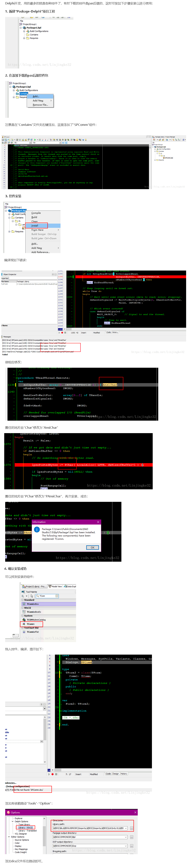This screenshot has height=868, width=189.
Task: Click the ellipsis button beside Library path
Action: [132, 828]
